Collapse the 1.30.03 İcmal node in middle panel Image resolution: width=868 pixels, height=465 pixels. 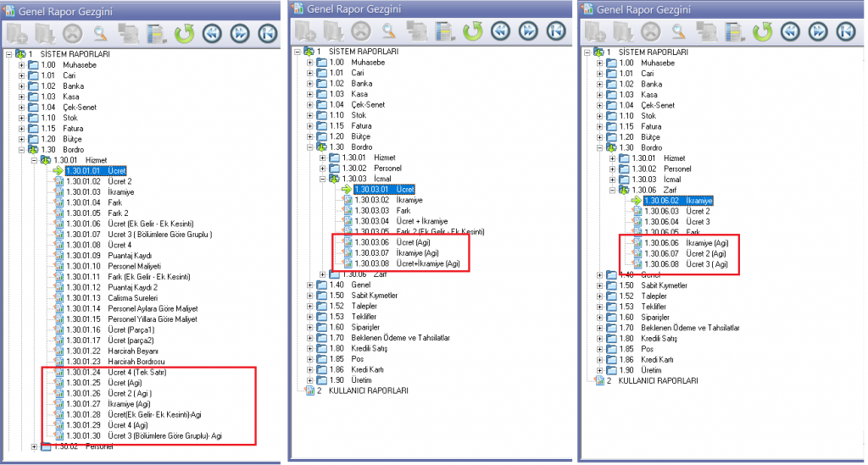point(323,179)
